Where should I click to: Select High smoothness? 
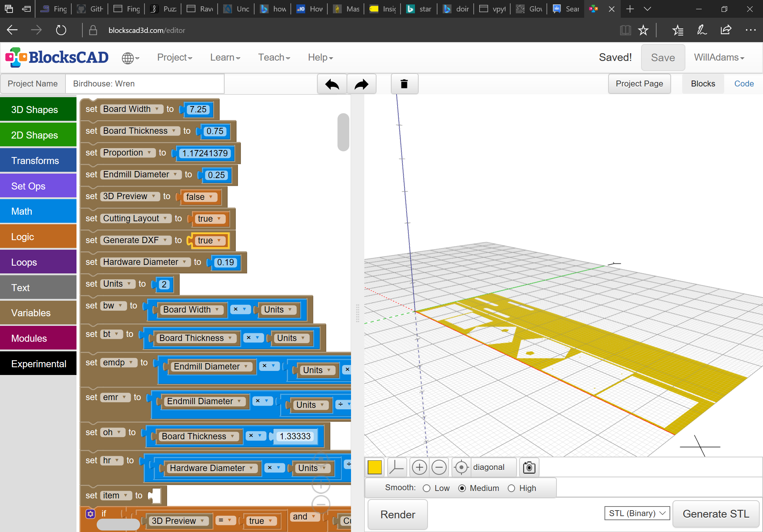coord(511,488)
